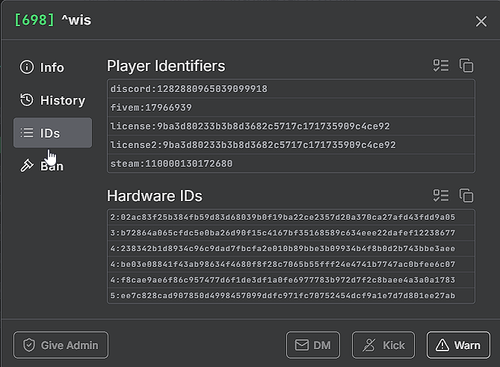The width and height of the screenshot is (500, 367).
Task: Click the player ID [698] label
Action: click(34, 20)
